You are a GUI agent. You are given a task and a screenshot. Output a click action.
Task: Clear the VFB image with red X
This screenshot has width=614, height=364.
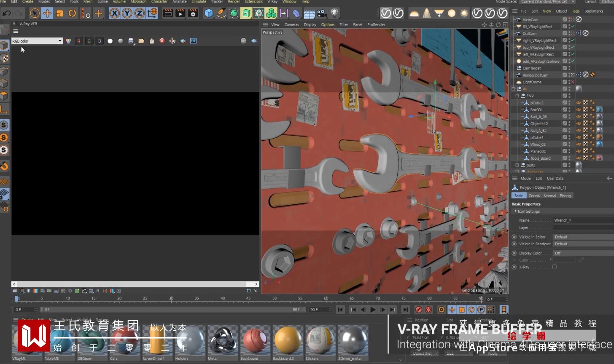[x=162, y=41]
